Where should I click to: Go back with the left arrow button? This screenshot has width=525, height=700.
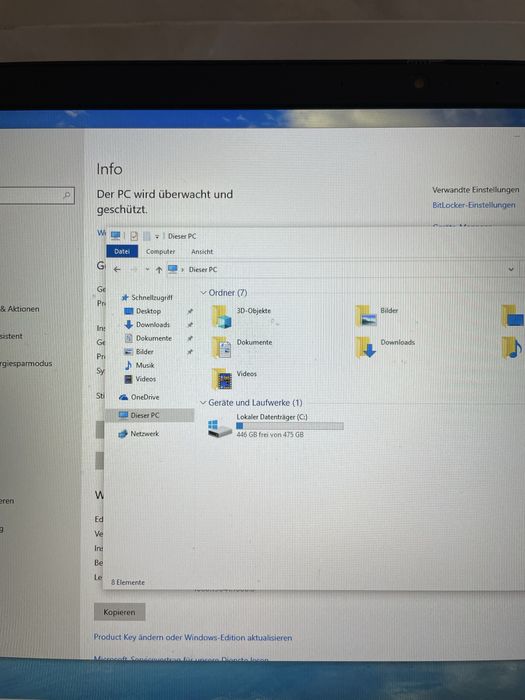pos(117,269)
